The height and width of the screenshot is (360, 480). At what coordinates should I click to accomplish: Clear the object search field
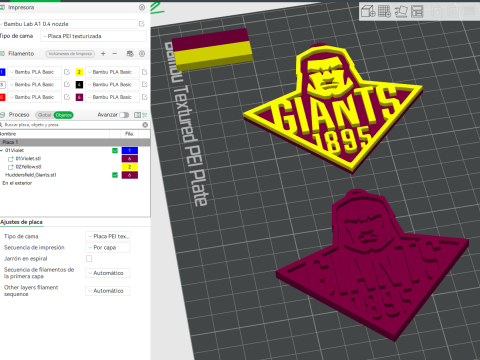click(x=145, y=125)
